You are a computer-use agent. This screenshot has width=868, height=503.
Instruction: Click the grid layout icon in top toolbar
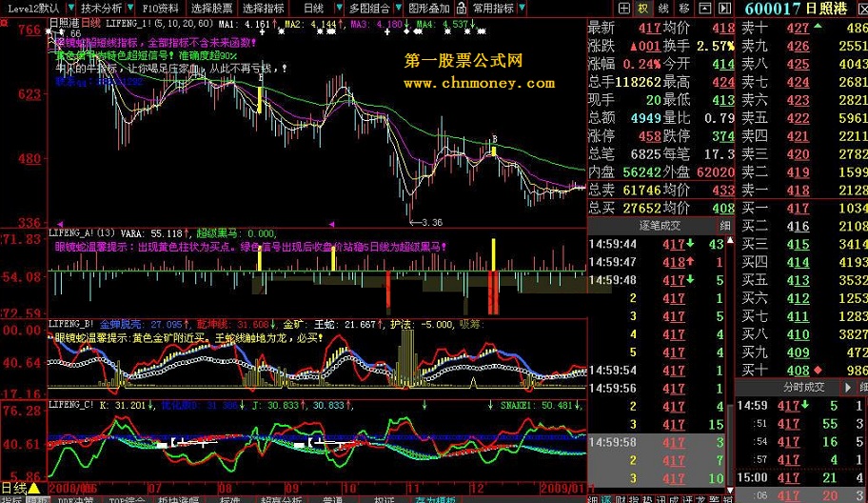click(624, 8)
